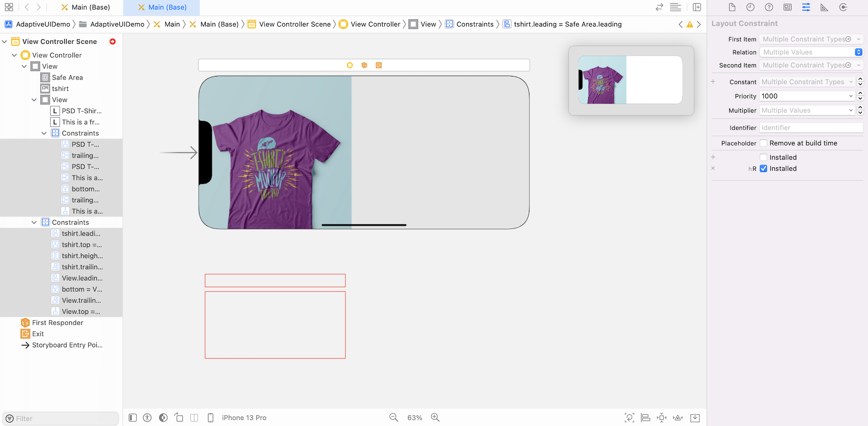Zoom in on the canvas
Image resolution: width=868 pixels, height=426 pixels.
[435, 417]
